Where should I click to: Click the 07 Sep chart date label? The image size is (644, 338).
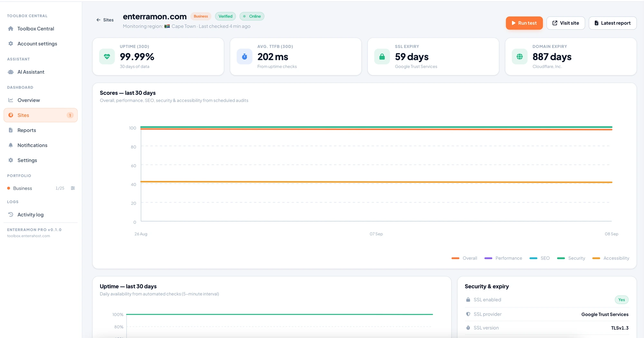click(376, 234)
